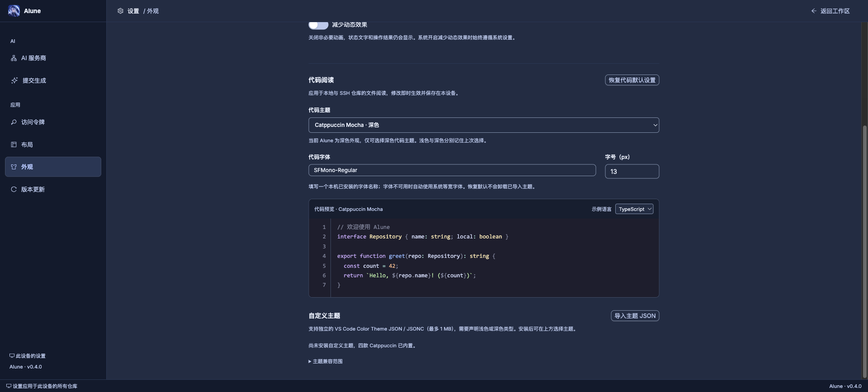
Task: Click the 外观 shirt icon
Action: (x=14, y=167)
